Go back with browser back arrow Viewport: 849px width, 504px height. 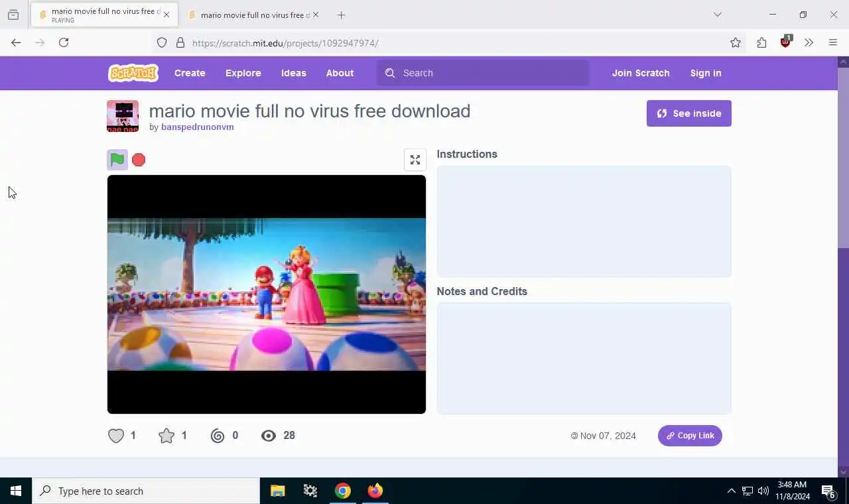click(16, 42)
